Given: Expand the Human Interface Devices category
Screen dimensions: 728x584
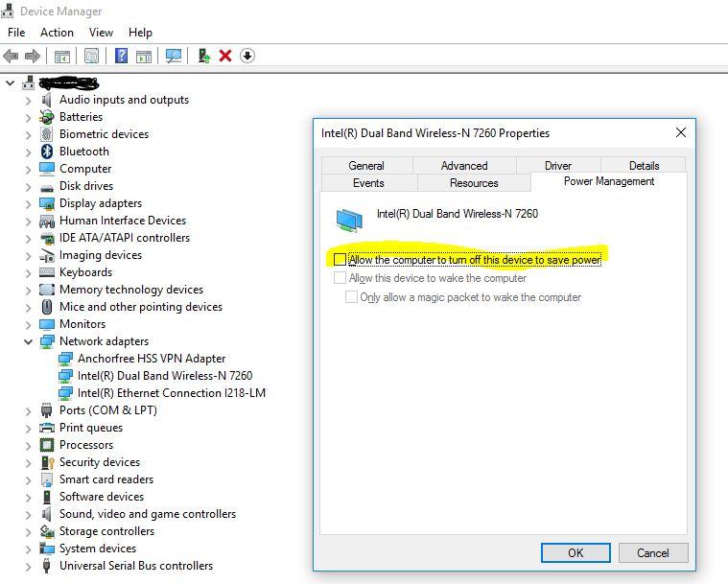Looking at the screenshot, I should [x=29, y=221].
